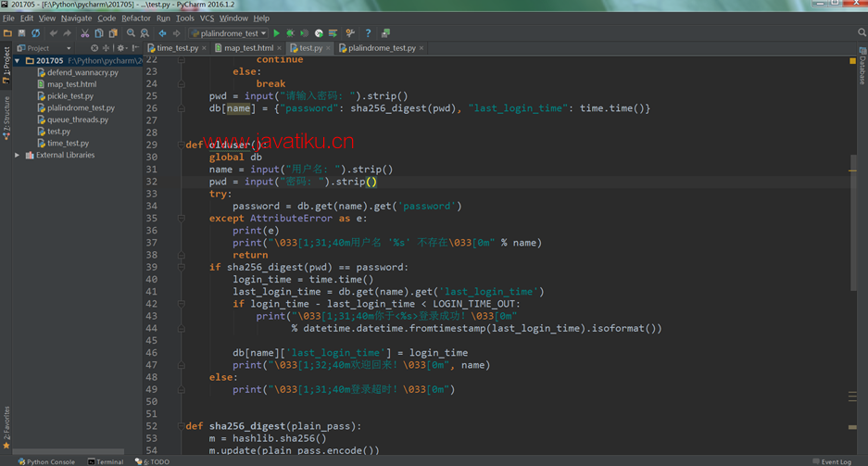This screenshot has height=466, width=868.
Task: Open the Navigate menu
Action: (76, 19)
